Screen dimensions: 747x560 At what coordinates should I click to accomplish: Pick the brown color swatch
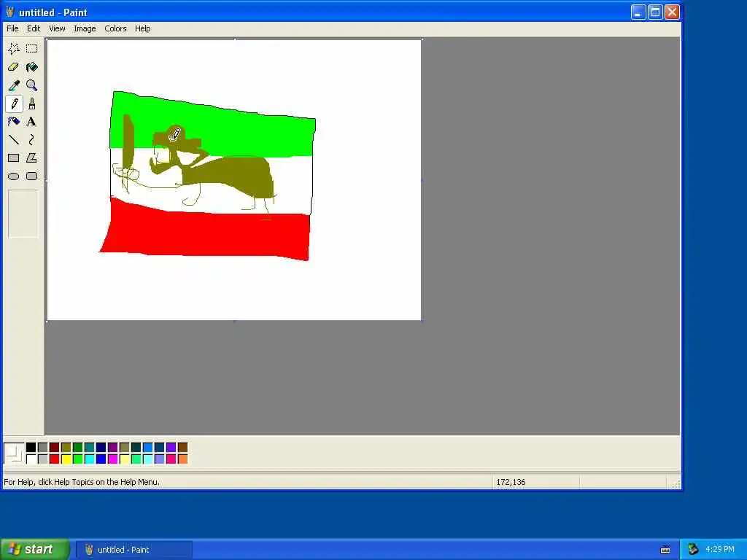tap(182, 447)
